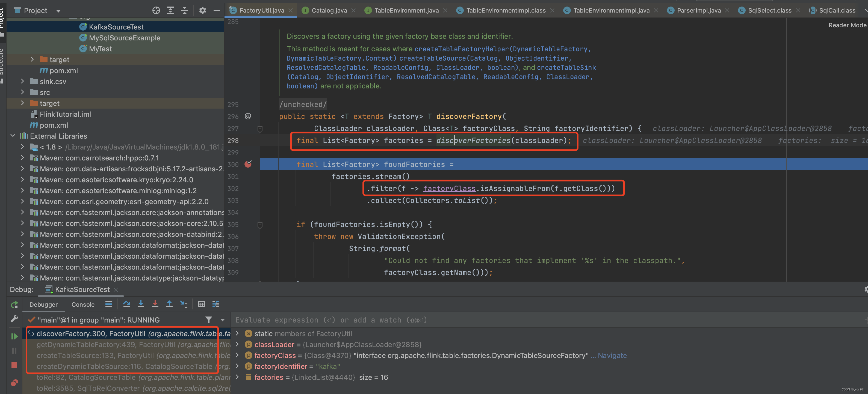This screenshot has height=394, width=868.
Task: Select discoverFactory:300 stack frame
Action: (127, 334)
